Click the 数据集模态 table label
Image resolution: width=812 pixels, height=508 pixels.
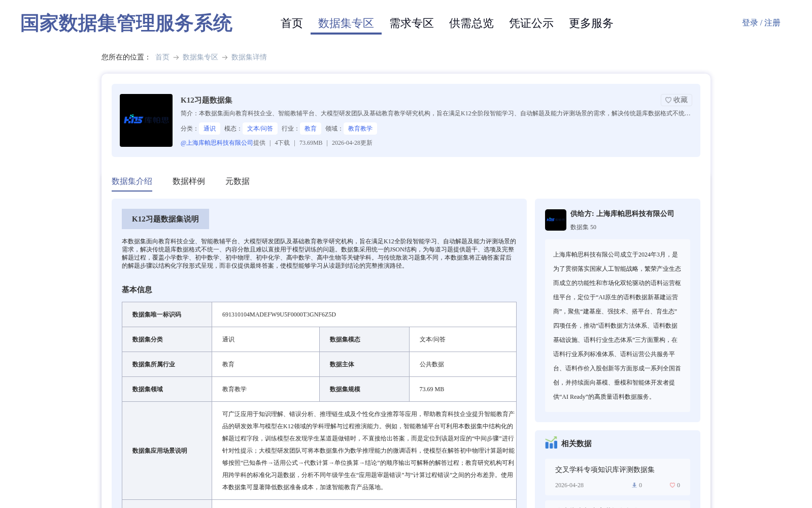click(345, 339)
